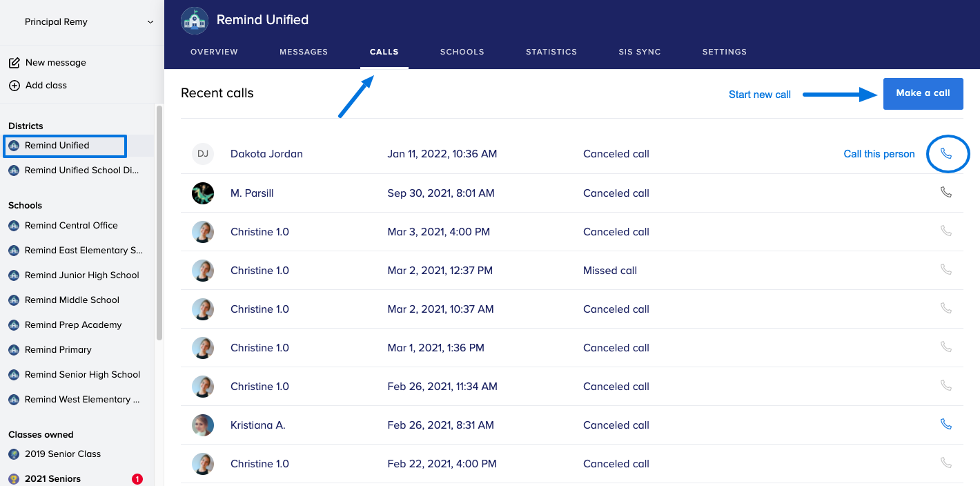This screenshot has width=980, height=486.
Task: Click the phone icon for Dakota Jordan
Action: pyautogui.click(x=946, y=154)
